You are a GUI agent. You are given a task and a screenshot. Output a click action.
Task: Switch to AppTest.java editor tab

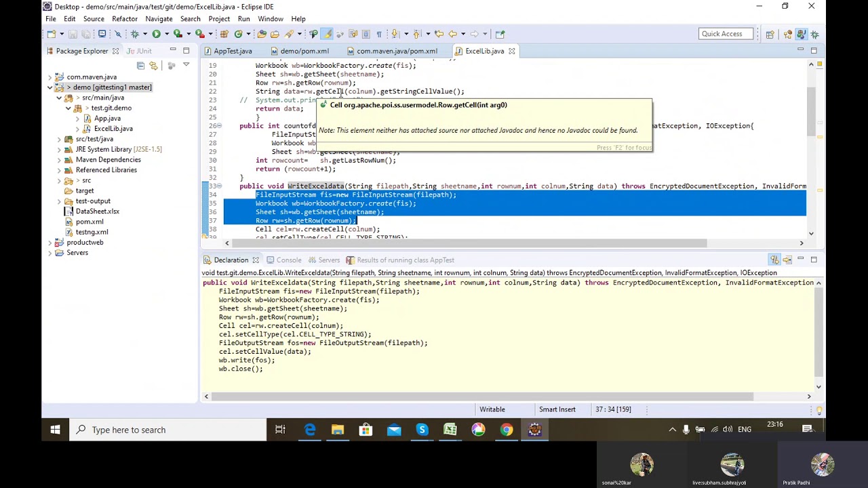(233, 51)
